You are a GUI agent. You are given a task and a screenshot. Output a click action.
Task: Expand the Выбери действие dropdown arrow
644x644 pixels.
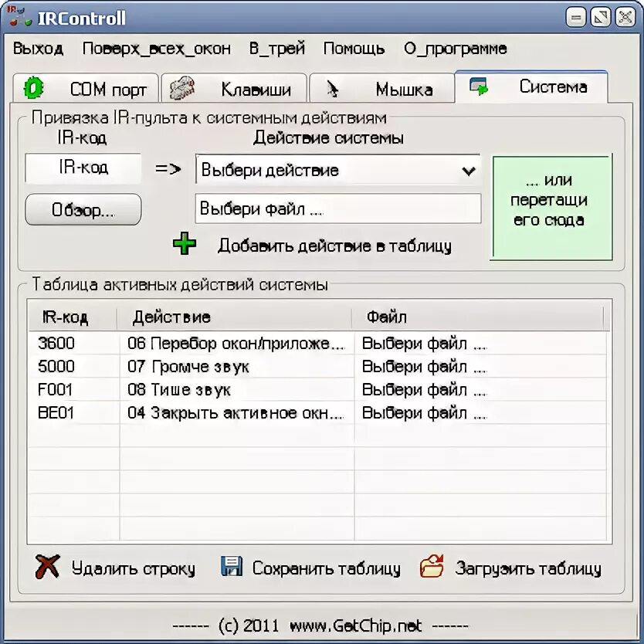pyautogui.click(x=469, y=170)
